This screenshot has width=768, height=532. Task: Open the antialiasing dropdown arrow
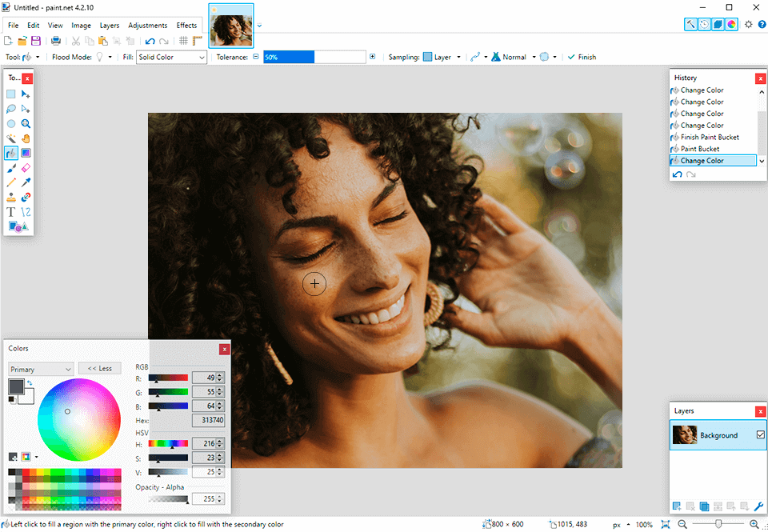click(x=486, y=57)
